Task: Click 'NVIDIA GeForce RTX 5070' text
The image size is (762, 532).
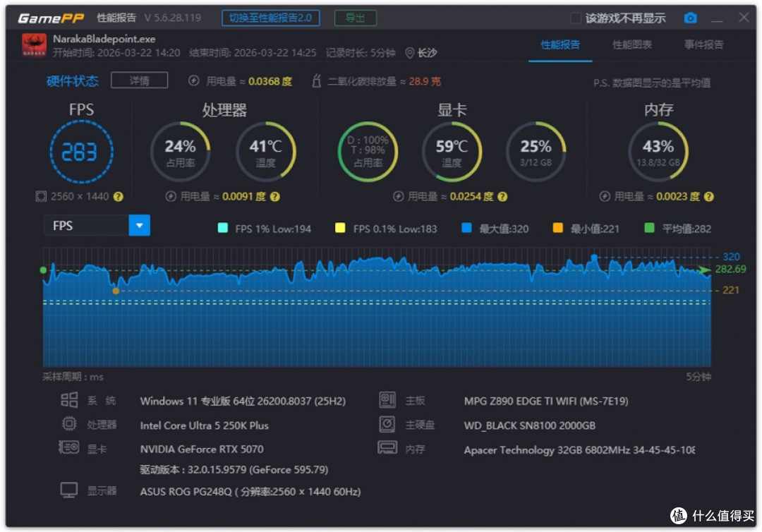Action: click(x=202, y=449)
